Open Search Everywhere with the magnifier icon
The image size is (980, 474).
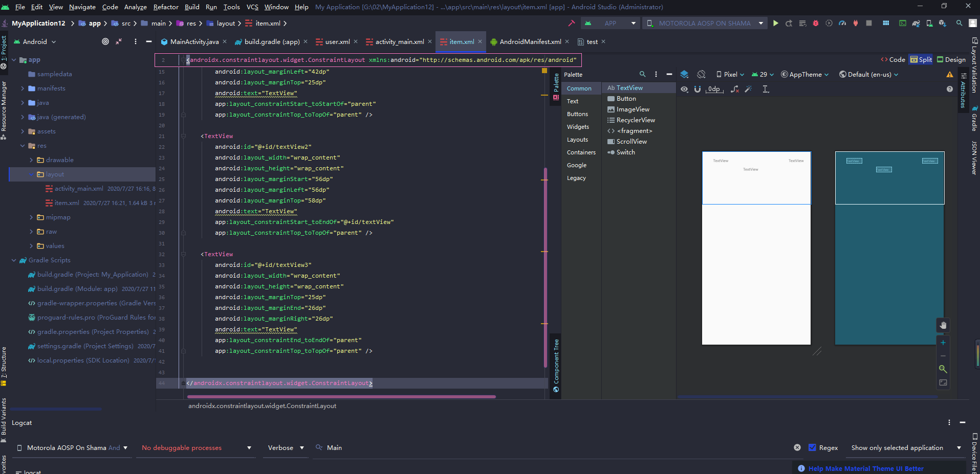point(959,23)
